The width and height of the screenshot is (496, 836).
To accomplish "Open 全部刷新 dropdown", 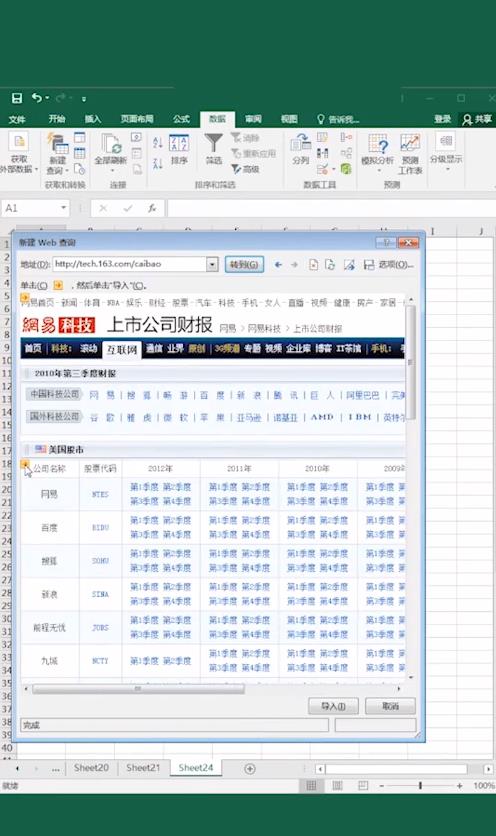I will 111,154.
